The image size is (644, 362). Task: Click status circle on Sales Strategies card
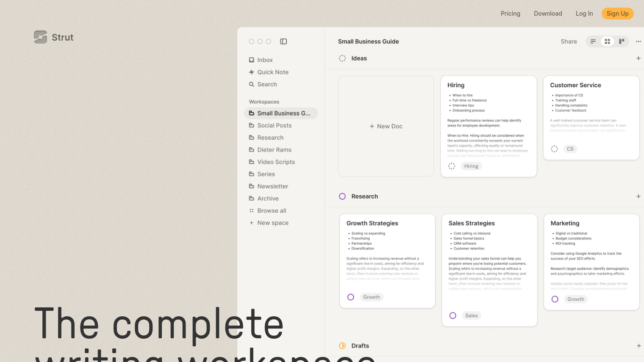[453, 316]
